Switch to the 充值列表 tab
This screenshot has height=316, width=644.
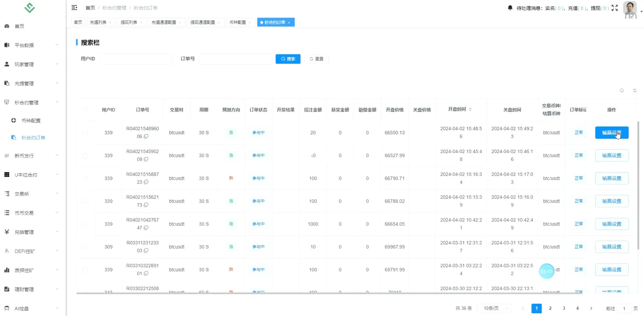tap(99, 22)
